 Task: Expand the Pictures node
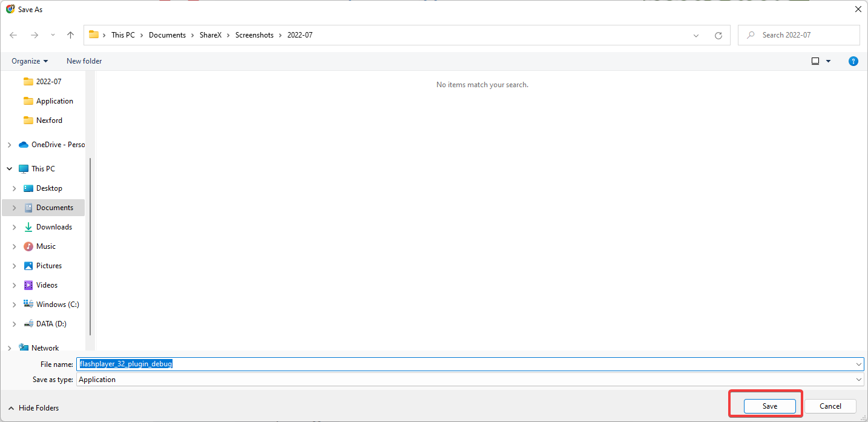click(x=14, y=266)
